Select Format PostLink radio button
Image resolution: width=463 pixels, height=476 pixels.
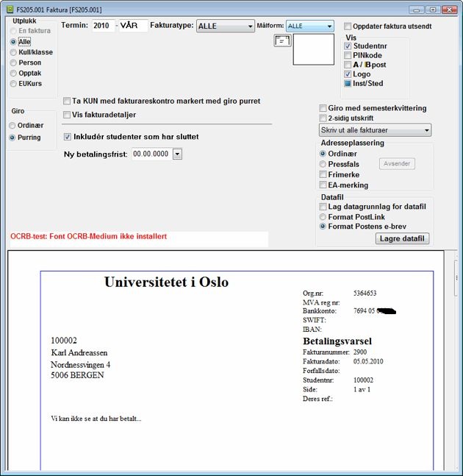click(x=323, y=217)
